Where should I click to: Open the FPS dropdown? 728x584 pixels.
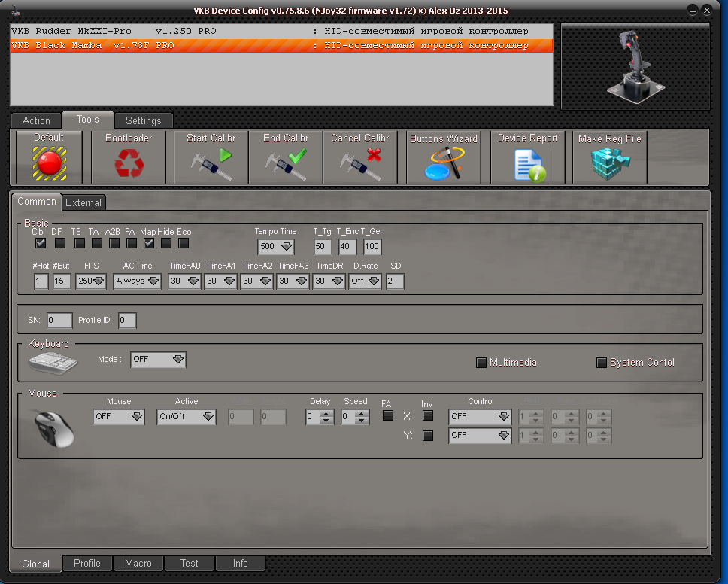point(91,281)
